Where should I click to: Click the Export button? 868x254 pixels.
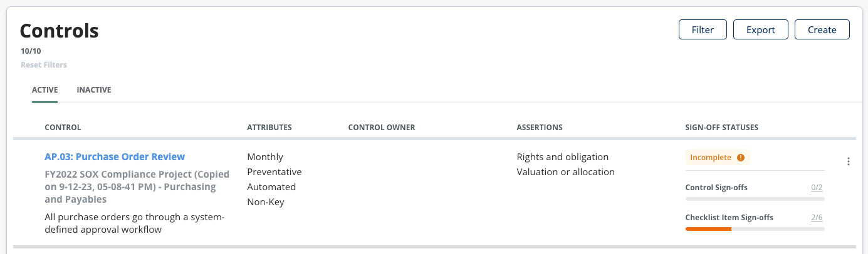pos(761,29)
